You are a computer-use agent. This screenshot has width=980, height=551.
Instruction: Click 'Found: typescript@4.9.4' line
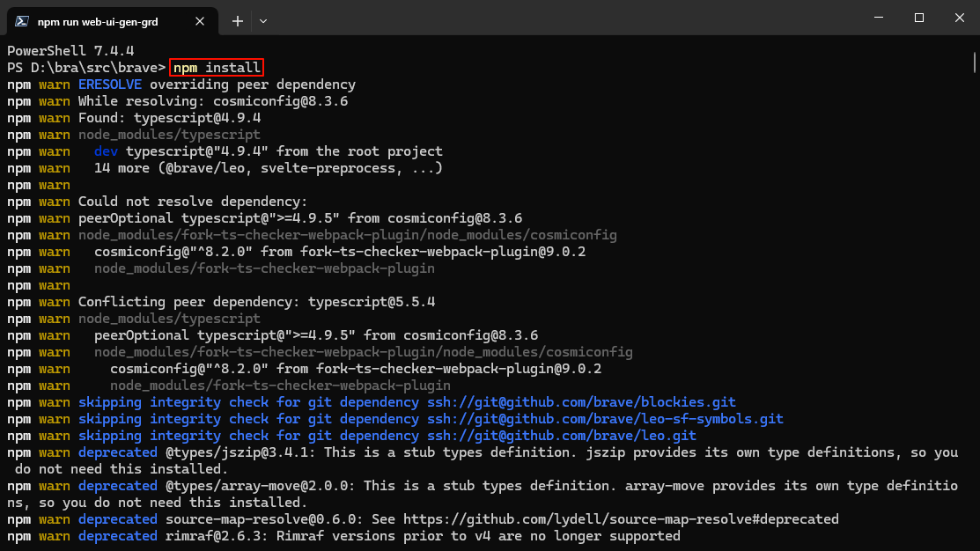click(x=169, y=117)
